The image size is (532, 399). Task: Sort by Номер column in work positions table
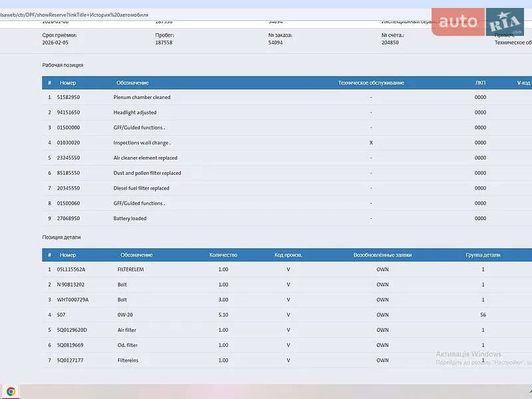point(68,82)
